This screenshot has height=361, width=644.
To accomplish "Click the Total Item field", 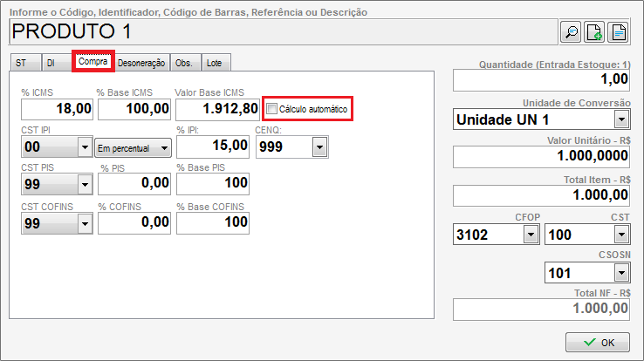I will point(541,195).
